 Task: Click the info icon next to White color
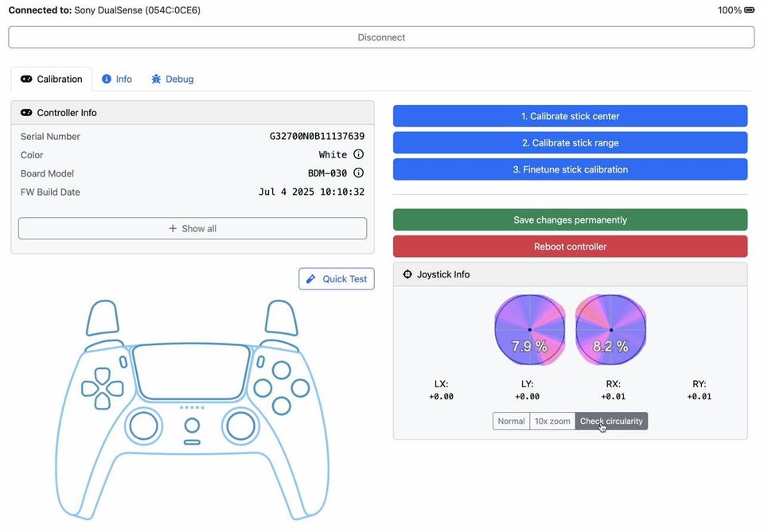[x=358, y=155]
